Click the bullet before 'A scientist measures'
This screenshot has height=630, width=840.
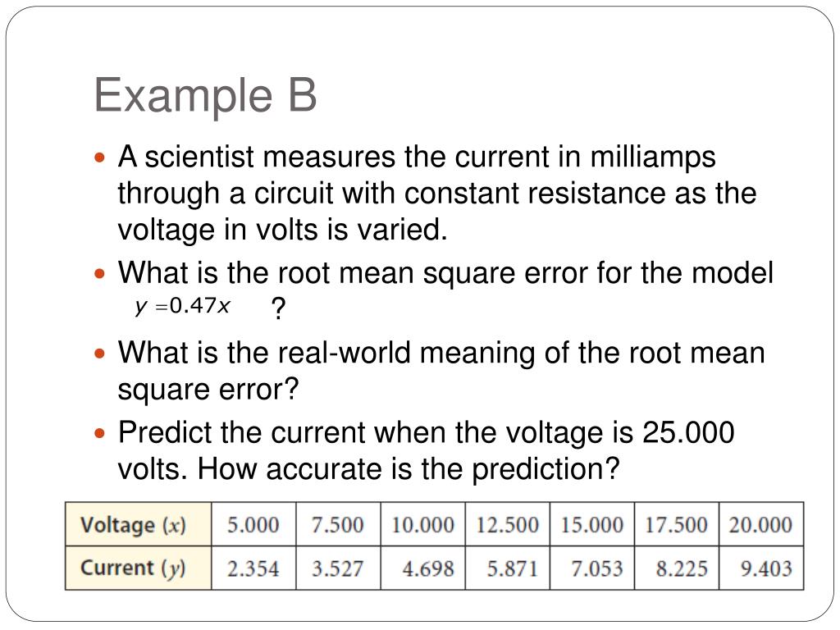click(x=99, y=158)
